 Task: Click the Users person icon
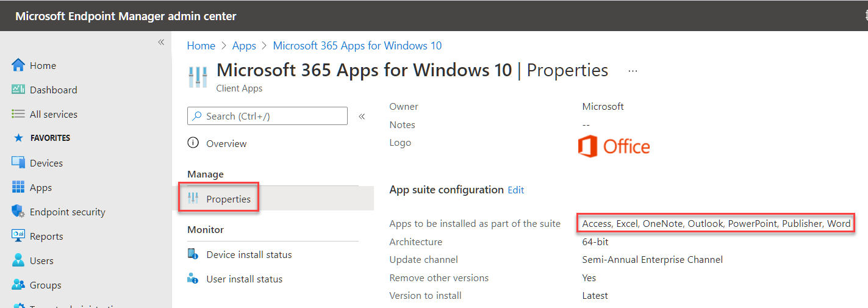[x=18, y=260]
